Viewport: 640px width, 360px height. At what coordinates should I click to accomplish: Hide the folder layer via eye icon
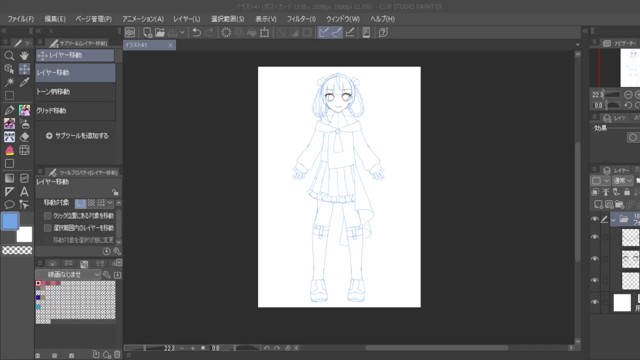[x=595, y=219]
